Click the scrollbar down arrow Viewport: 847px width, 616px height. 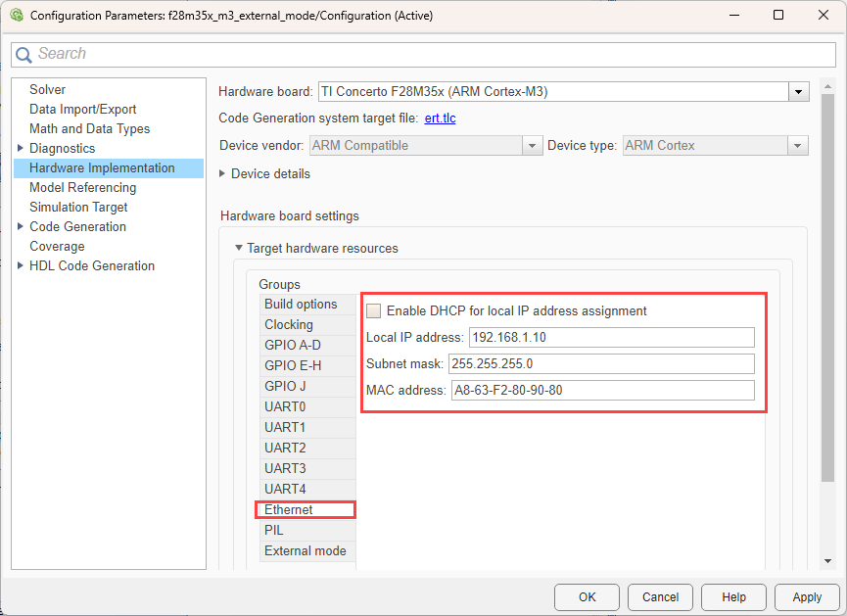click(x=828, y=561)
